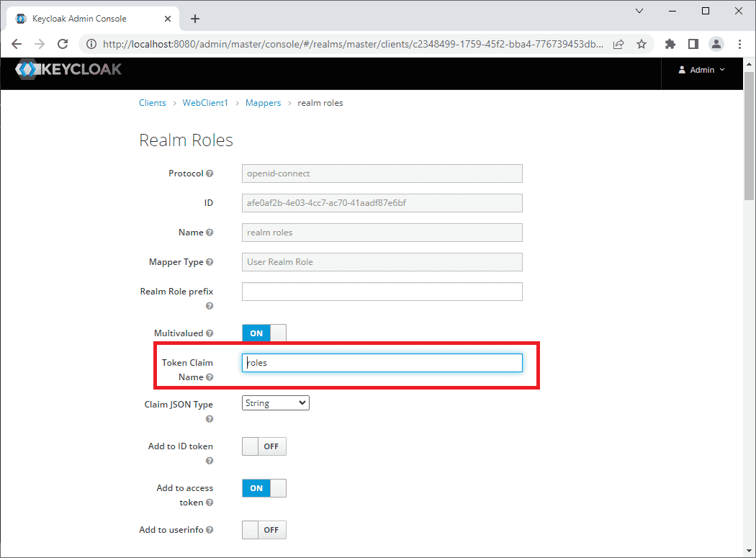Enable the Add to userinfo switch
The height and width of the screenshot is (558, 756).
pyautogui.click(x=264, y=530)
